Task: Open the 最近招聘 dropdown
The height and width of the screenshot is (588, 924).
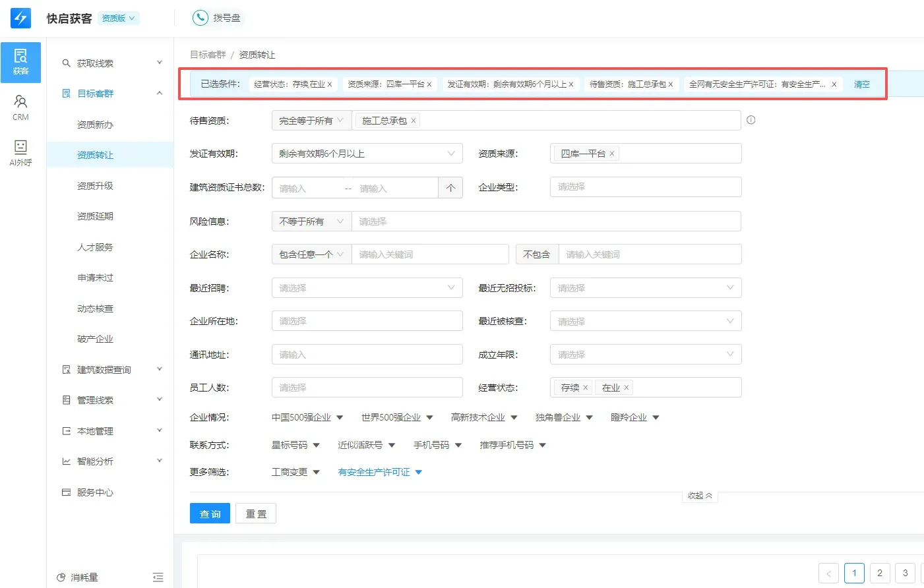Action: (367, 288)
